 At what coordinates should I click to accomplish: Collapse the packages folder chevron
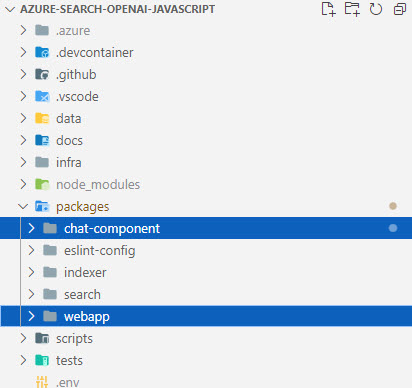pos(23,206)
